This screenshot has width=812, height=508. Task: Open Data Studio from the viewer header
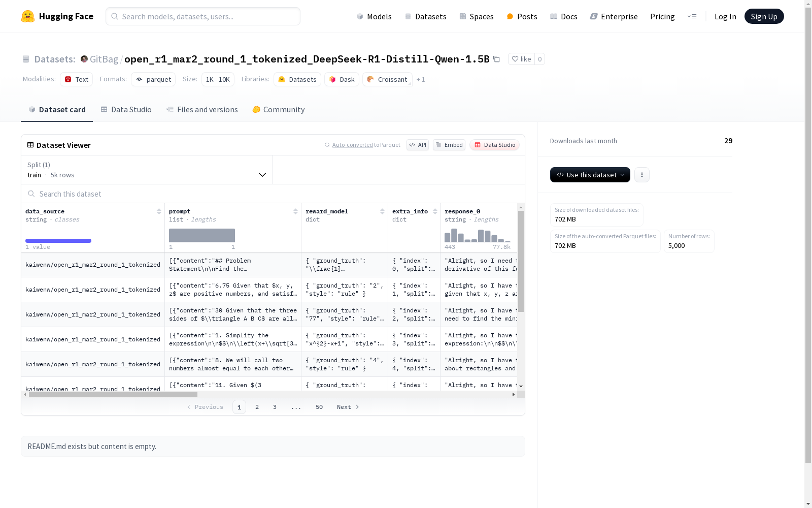click(494, 145)
